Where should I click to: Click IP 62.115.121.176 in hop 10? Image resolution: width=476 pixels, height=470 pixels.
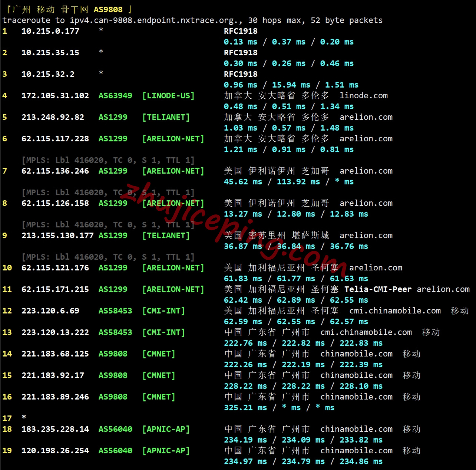pos(55,268)
